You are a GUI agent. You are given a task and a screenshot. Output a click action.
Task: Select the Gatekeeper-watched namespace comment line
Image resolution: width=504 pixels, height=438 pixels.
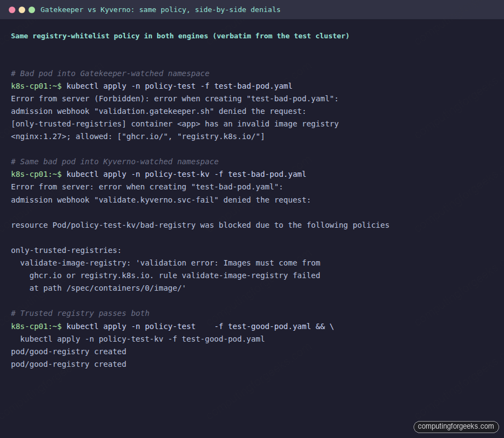(x=110, y=73)
